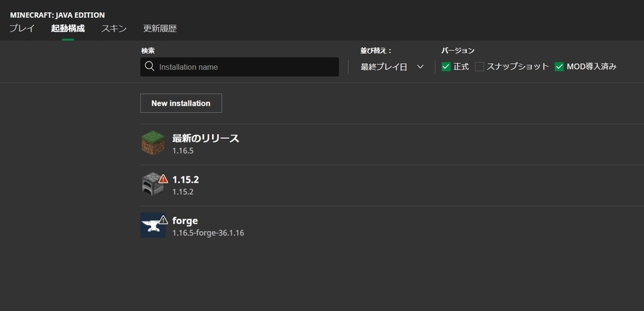
Task: Focus the Installation name search field
Action: point(239,67)
